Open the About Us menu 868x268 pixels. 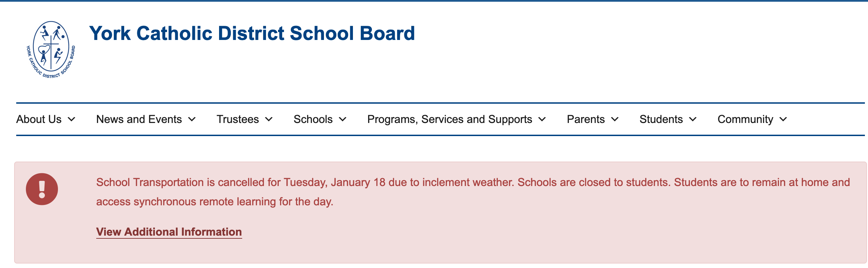pos(39,120)
